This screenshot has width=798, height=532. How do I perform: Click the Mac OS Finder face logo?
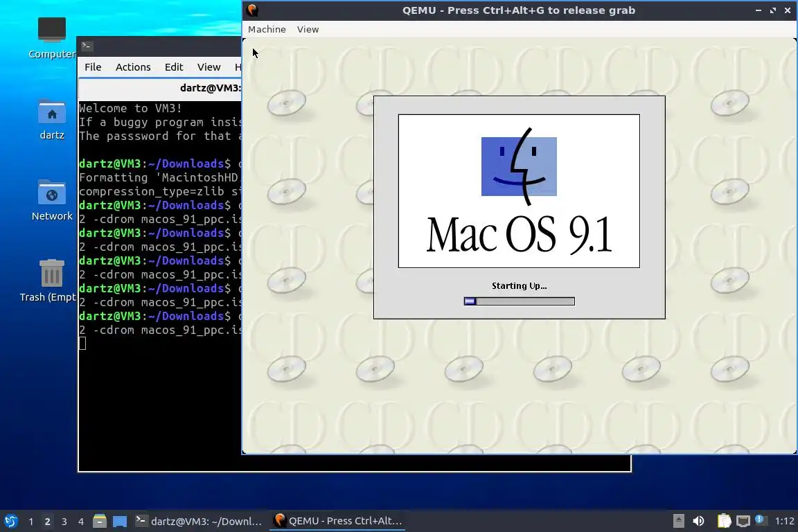coord(519,166)
